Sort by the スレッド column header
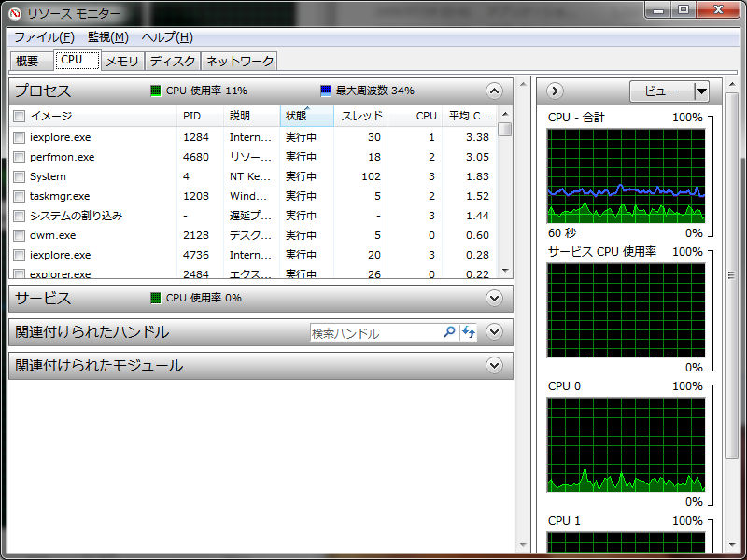 tap(361, 116)
